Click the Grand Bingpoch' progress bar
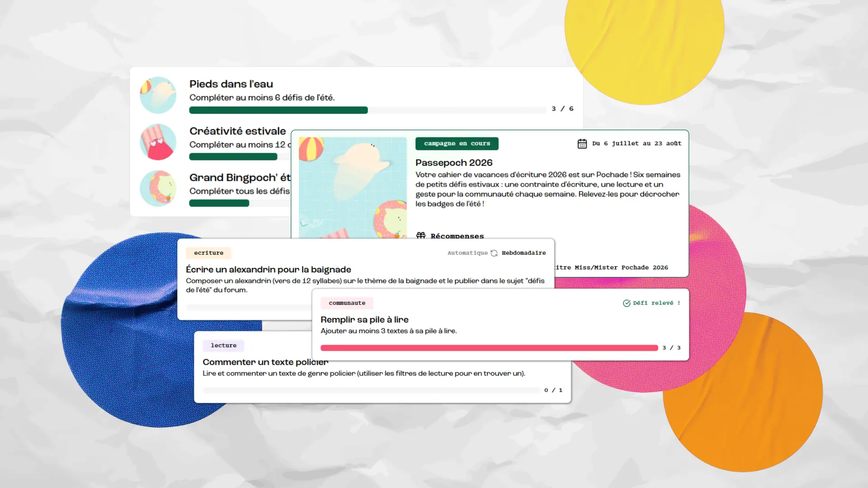The height and width of the screenshot is (488, 868). coord(240,203)
